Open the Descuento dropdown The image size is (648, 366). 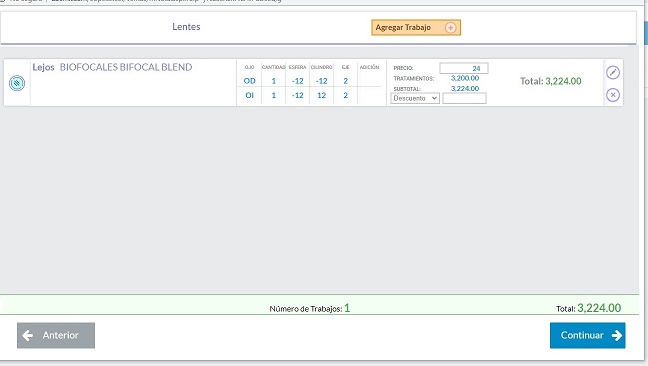(415, 98)
